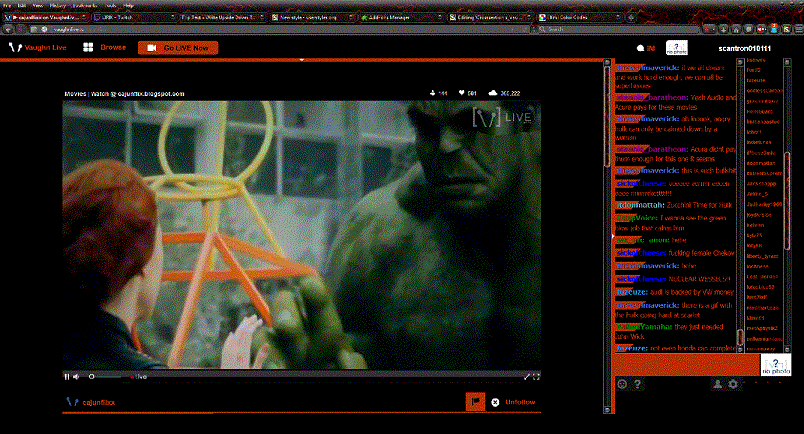Open the cajunflixx channel name link
The height and width of the screenshot is (434, 804).
pos(98,402)
